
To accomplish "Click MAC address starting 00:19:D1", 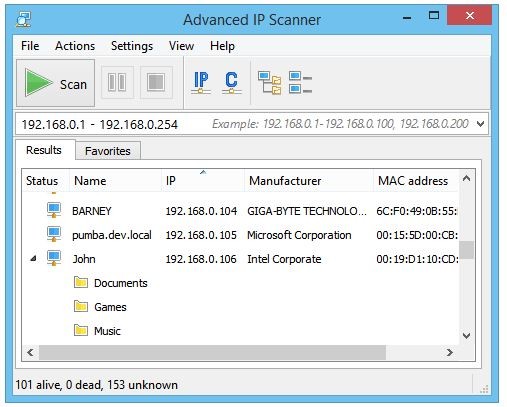I will 417,259.
